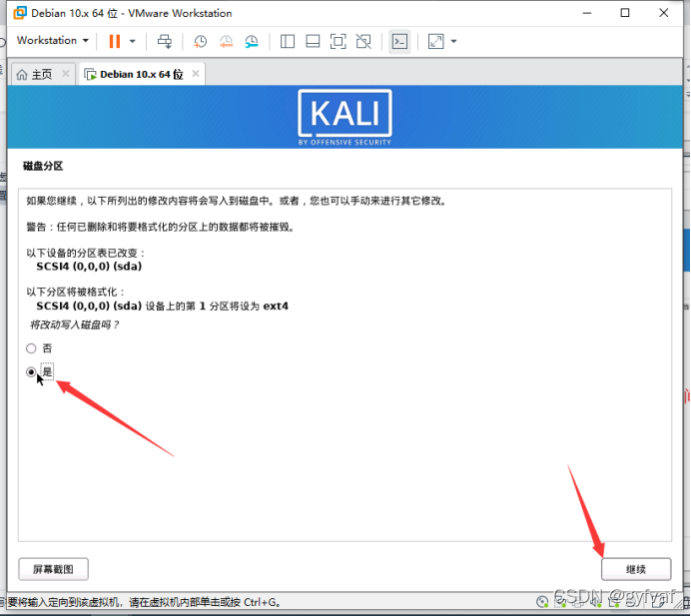691x616 pixels.
Task: Maximize the VMware Workstation window
Action: [x=625, y=13]
